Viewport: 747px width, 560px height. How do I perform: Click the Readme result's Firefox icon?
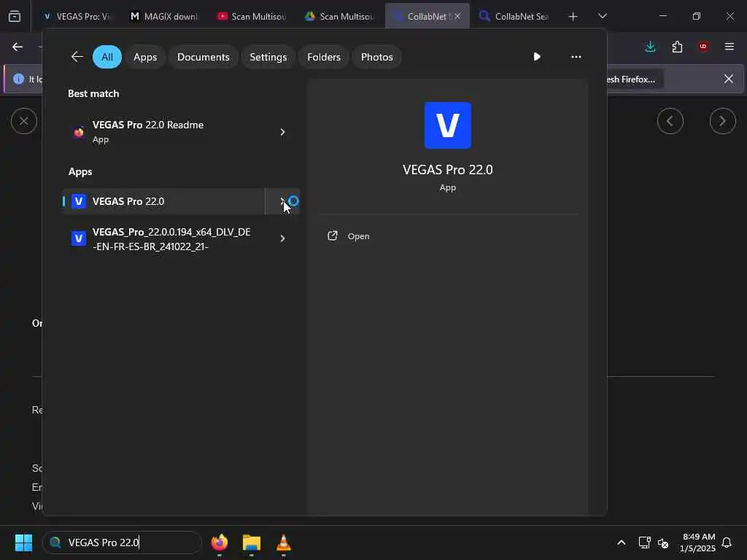coord(79,132)
